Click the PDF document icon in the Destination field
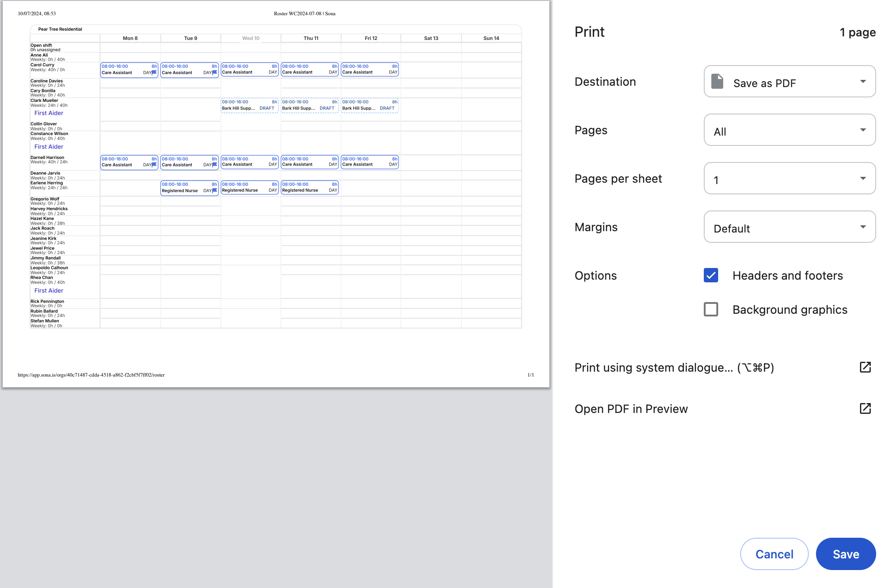895x588 pixels. tap(717, 82)
